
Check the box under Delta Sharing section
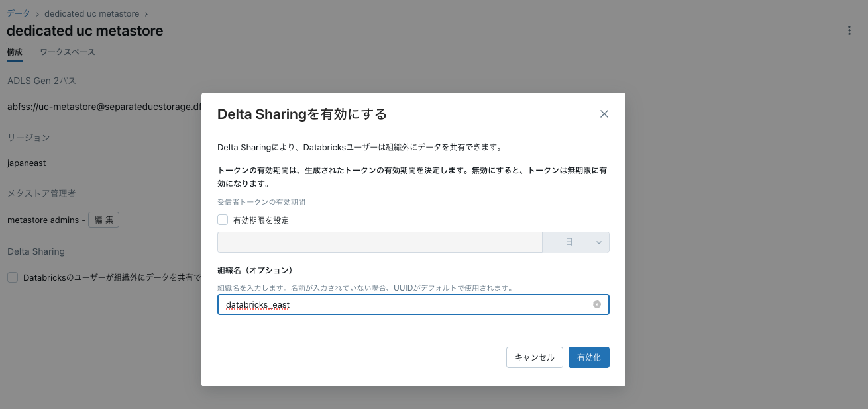click(13, 277)
